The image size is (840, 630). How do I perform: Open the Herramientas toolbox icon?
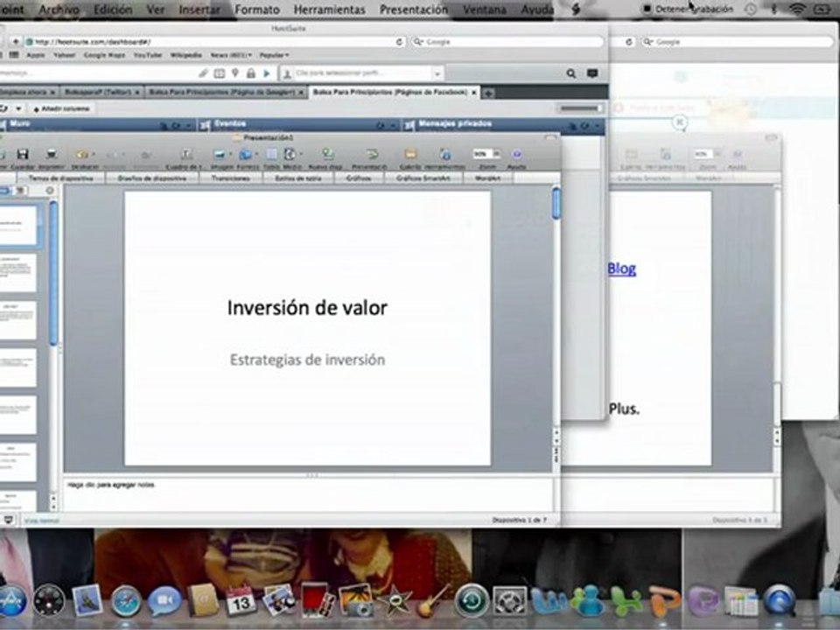click(445, 154)
